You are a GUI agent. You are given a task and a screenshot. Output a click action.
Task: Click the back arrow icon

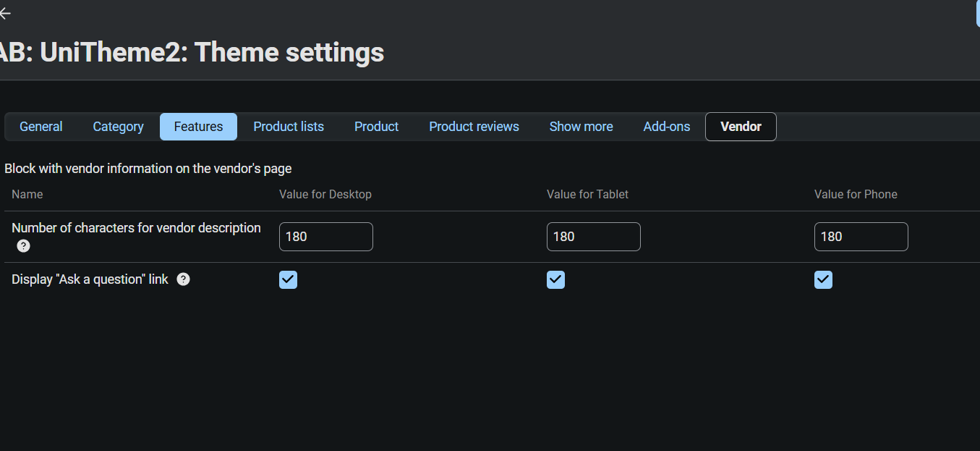point(5,14)
